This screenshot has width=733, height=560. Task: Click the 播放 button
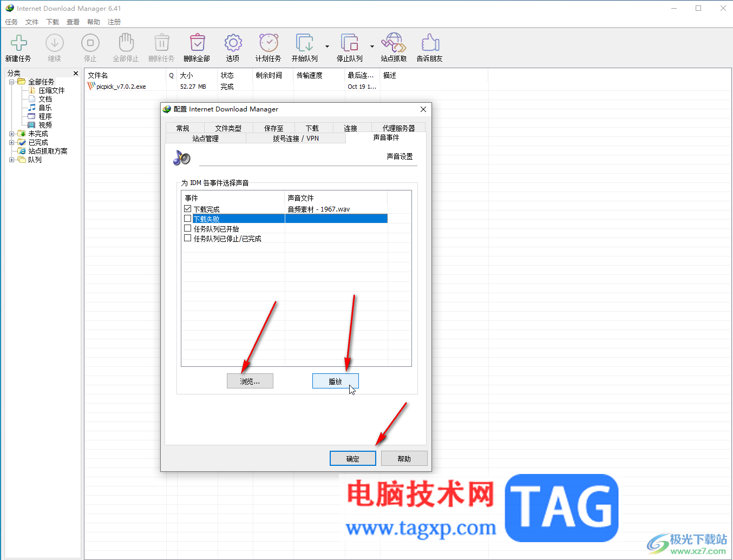tap(336, 381)
